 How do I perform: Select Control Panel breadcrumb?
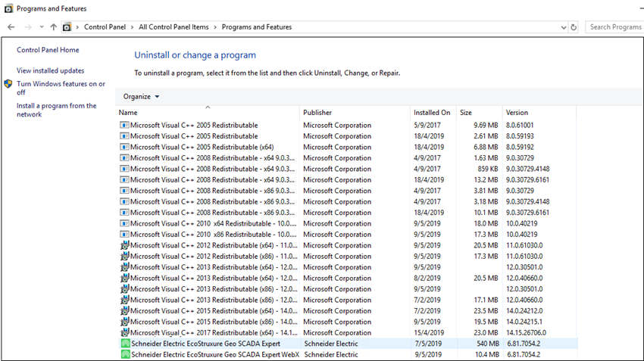(x=105, y=27)
